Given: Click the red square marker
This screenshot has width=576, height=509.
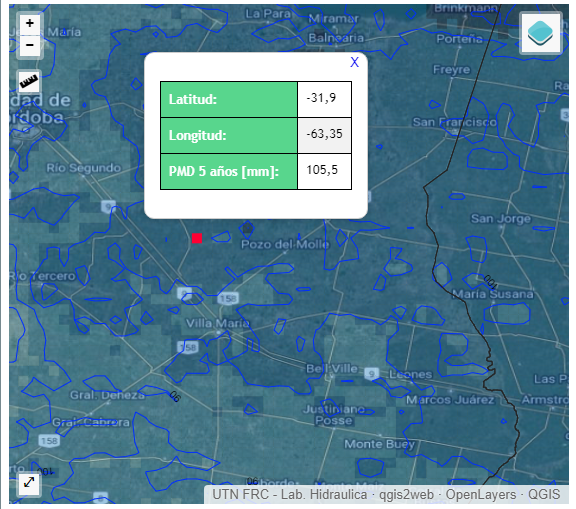Looking at the screenshot, I should click(x=197, y=238).
